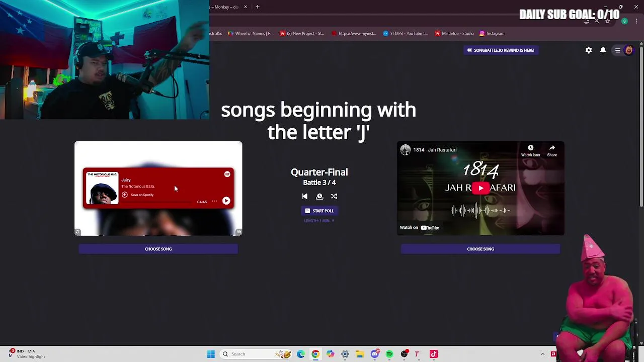Expand the poll length dropdown
The image size is (644, 362).
tap(319, 221)
